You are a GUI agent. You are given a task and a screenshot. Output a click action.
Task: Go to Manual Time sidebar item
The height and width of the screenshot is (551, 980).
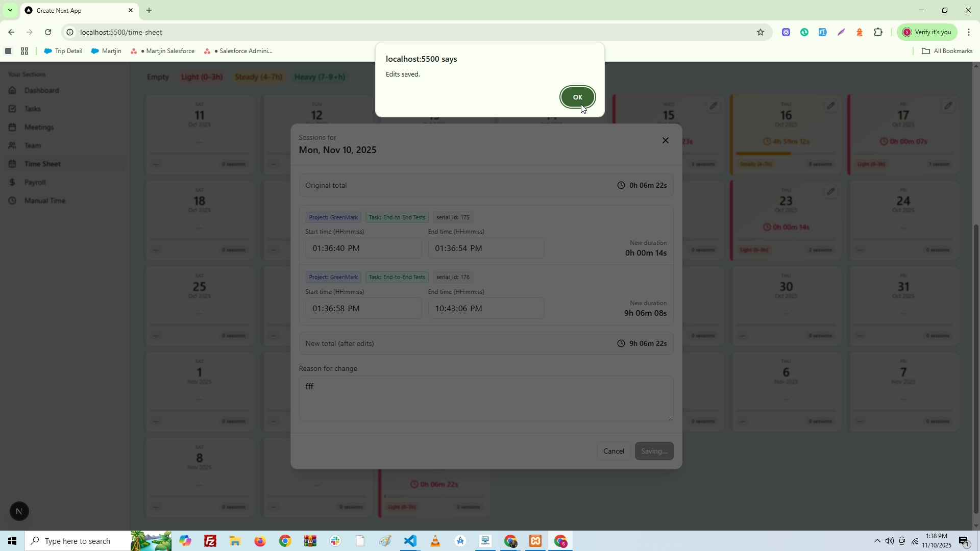coord(44,201)
